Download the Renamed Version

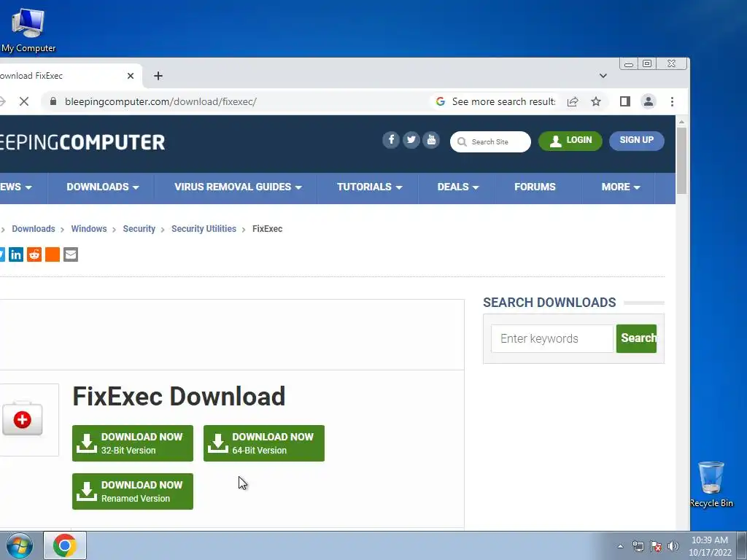[133, 491]
